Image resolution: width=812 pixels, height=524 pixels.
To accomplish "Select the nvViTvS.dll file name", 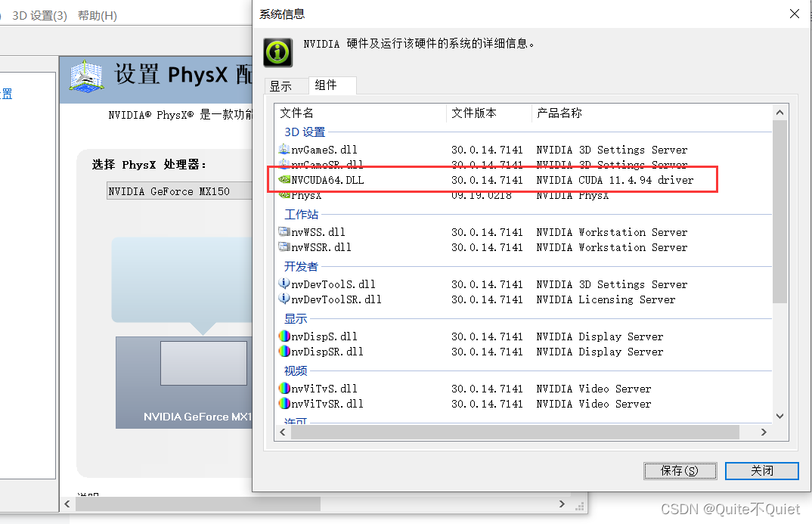I will pos(324,389).
